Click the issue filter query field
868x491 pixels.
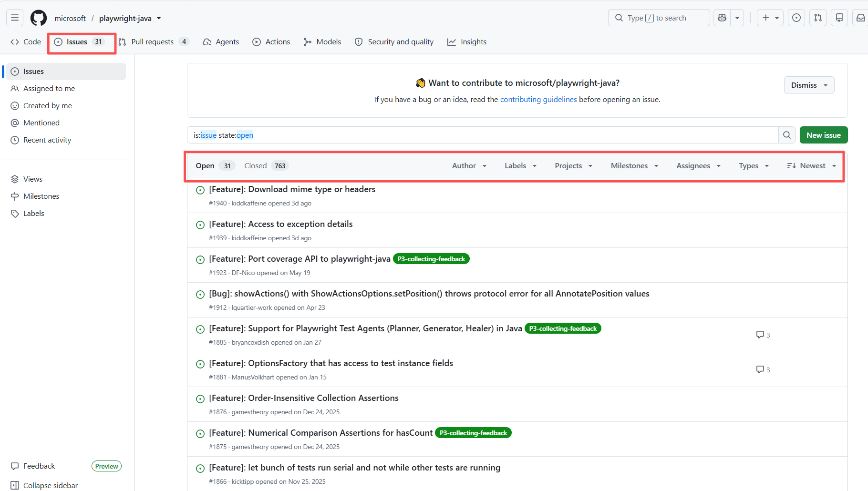tap(483, 135)
